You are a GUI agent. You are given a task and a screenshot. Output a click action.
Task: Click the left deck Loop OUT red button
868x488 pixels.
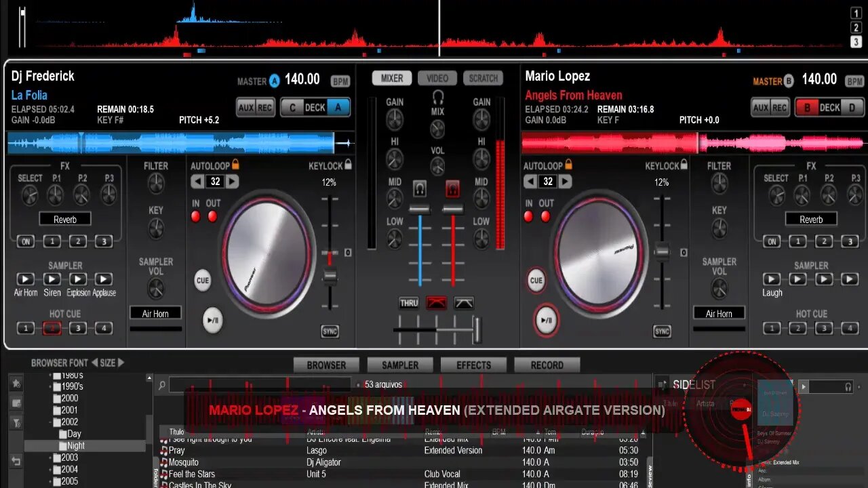[x=212, y=216]
